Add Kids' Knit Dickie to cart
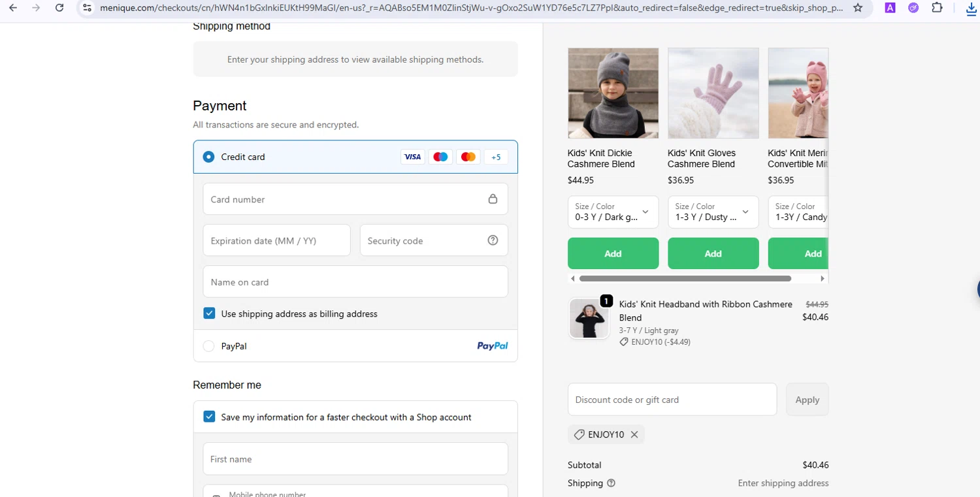 click(613, 253)
